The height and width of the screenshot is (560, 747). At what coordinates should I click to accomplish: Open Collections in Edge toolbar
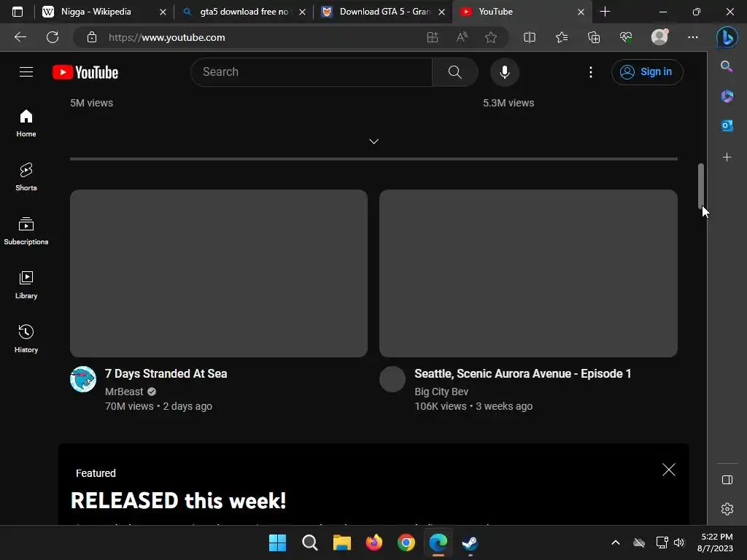tap(594, 37)
